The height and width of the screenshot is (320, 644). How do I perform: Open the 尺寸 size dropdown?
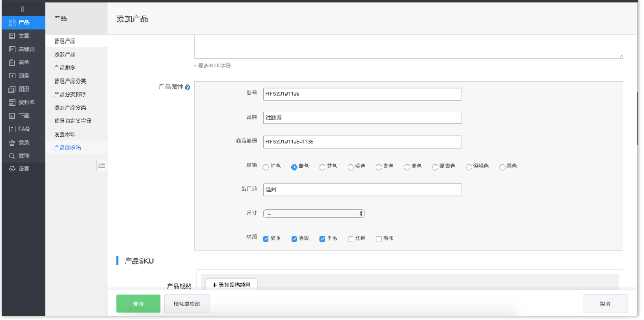pyautogui.click(x=313, y=214)
